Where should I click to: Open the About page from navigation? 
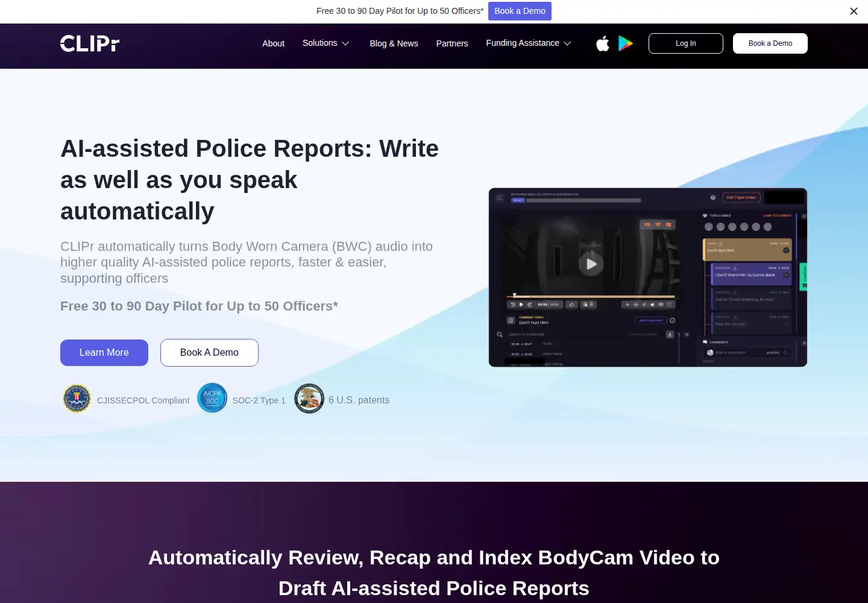point(273,43)
